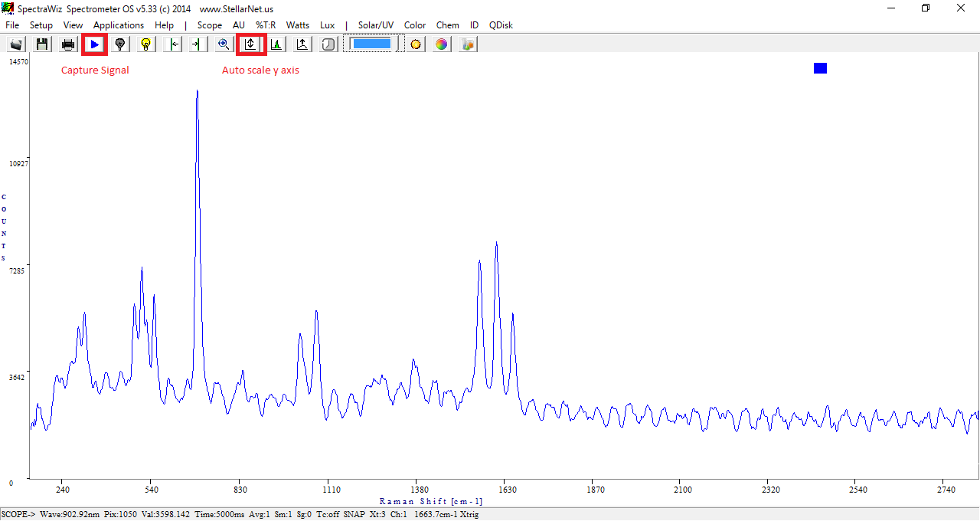Minimize the SpectraWiz window

point(890,8)
